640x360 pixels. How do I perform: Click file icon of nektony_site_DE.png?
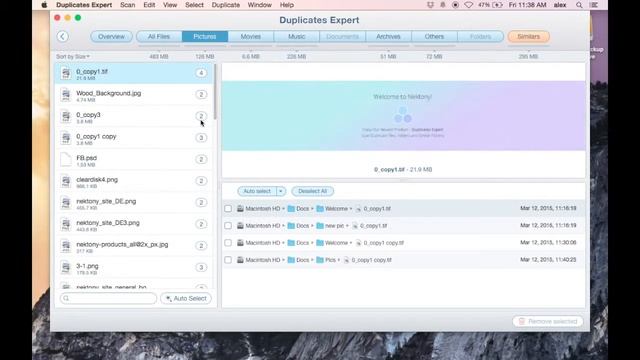[x=66, y=203]
